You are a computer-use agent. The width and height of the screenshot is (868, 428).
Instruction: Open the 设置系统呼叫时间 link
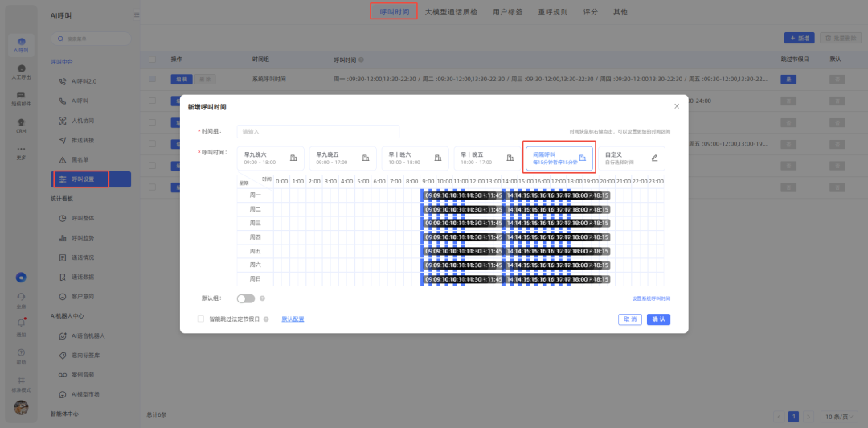pyautogui.click(x=651, y=298)
